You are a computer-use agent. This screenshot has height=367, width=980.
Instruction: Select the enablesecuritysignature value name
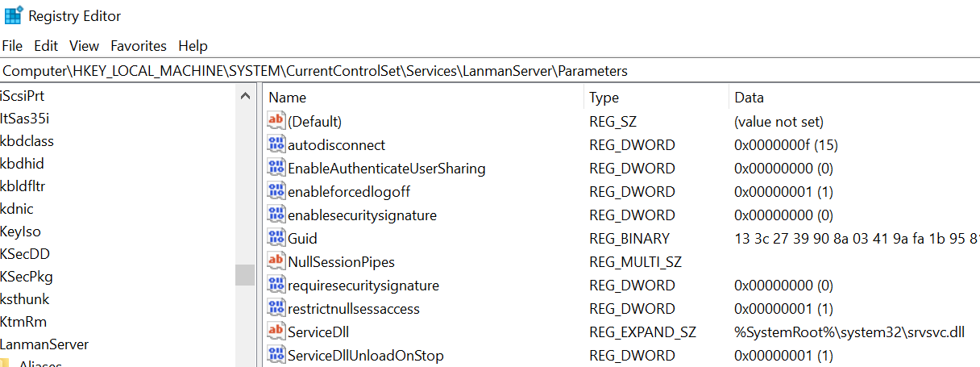point(363,215)
